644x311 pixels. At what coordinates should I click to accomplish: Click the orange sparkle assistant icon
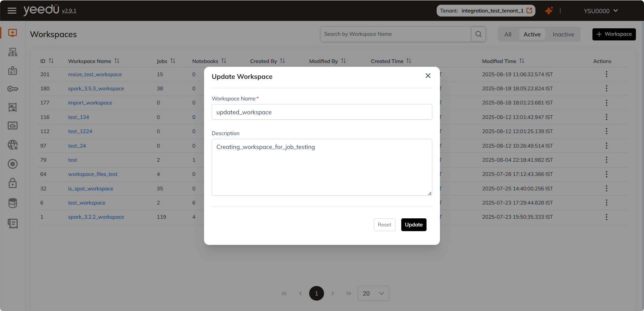[x=549, y=11]
